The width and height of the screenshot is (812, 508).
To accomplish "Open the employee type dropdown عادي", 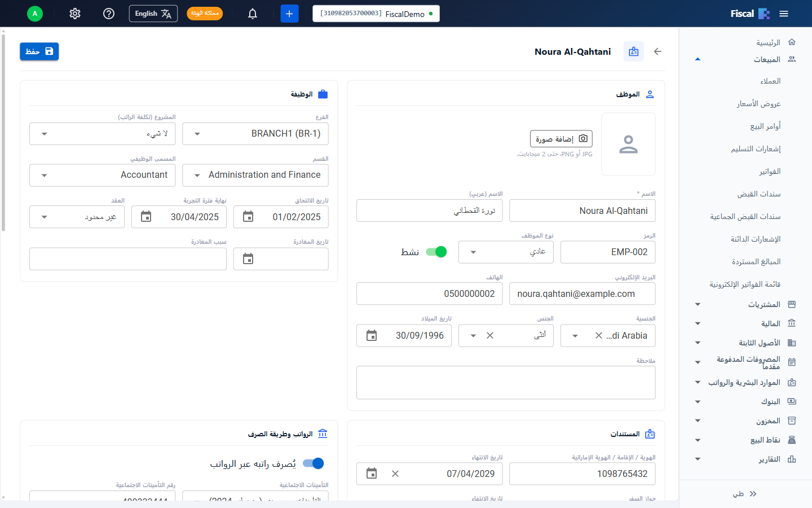I will [x=506, y=252].
